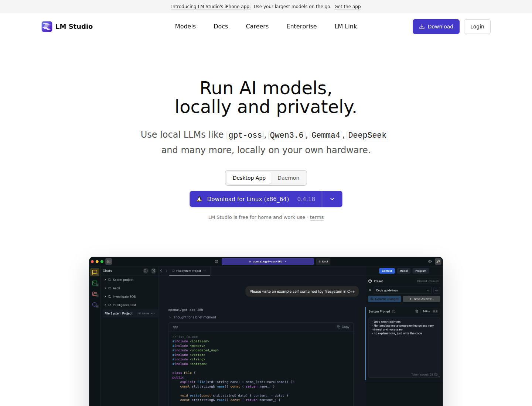Viewport: 532px width, 406px height.
Task: Select the Program tab
Action: pos(421,271)
